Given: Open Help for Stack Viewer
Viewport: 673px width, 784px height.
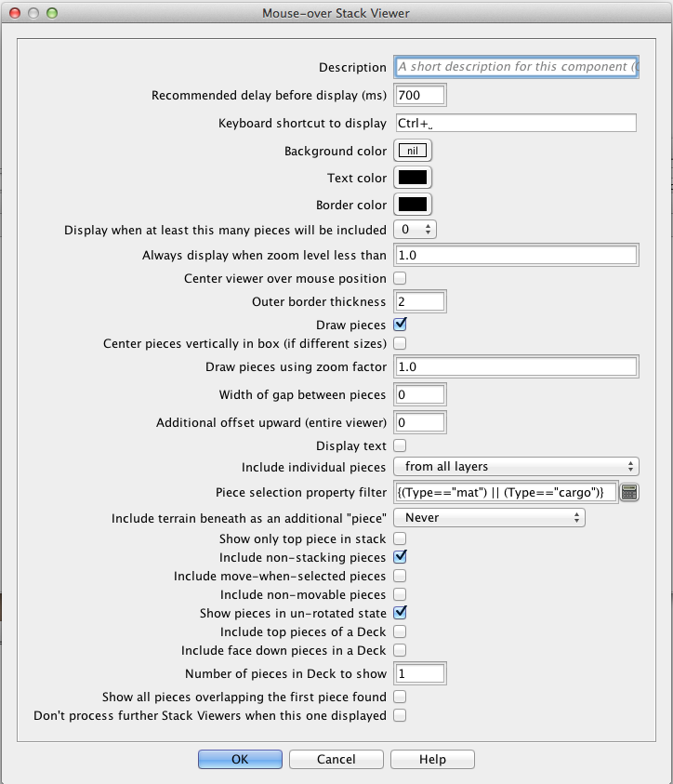Looking at the screenshot, I should pyautogui.click(x=432, y=759).
